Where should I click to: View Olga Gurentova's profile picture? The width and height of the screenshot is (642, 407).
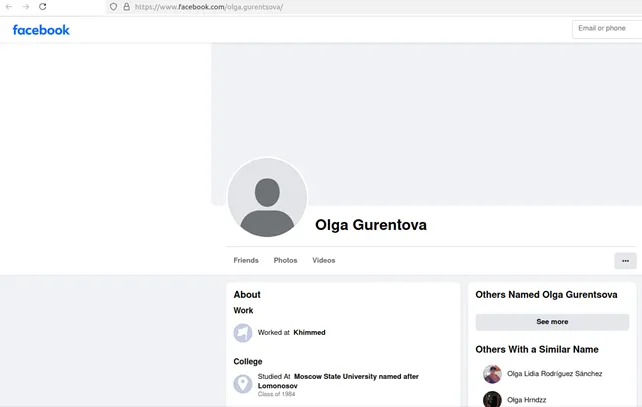click(x=267, y=197)
